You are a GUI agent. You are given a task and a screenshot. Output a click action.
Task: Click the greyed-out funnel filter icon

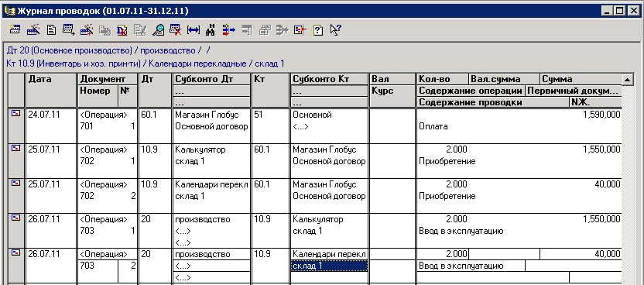(247, 29)
